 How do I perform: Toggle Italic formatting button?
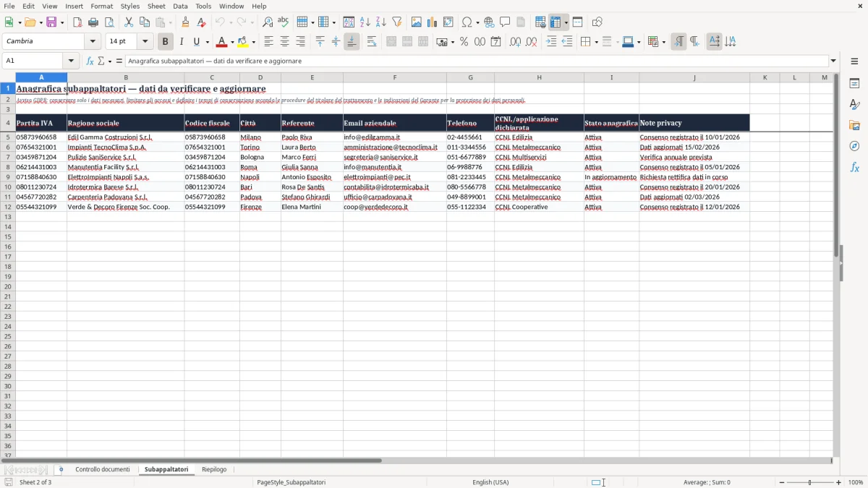tap(182, 42)
